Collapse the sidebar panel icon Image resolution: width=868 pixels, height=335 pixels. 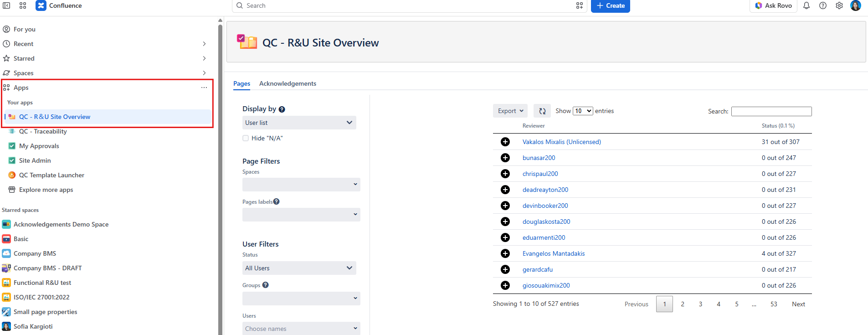(x=6, y=5)
